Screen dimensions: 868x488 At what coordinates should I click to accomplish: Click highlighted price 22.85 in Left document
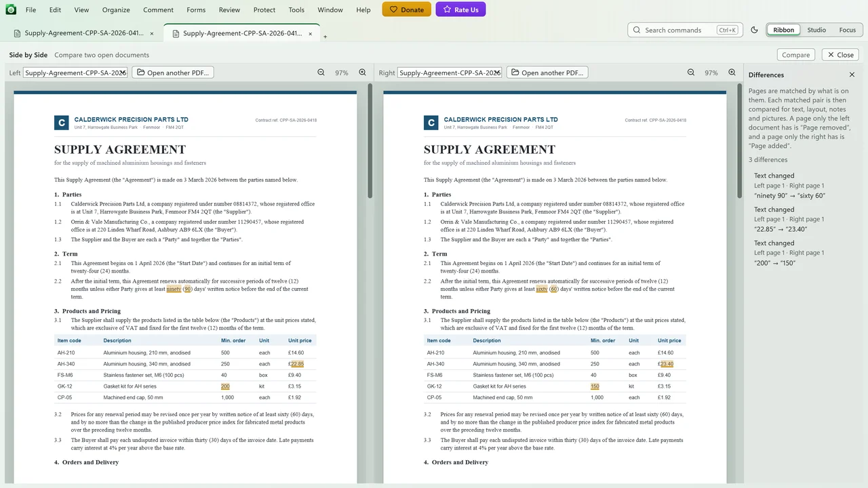297,364
